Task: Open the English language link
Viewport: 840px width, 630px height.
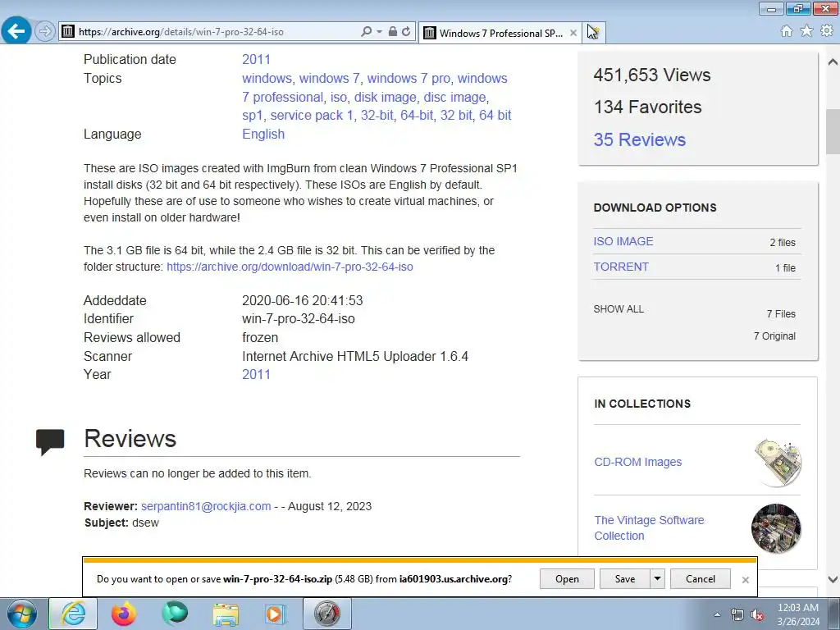Action: pos(263,134)
